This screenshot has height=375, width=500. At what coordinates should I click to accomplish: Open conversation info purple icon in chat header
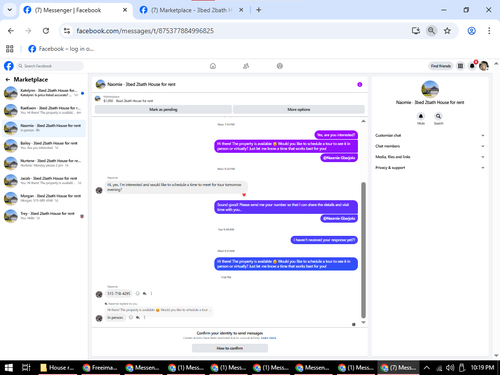(x=360, y=84)
